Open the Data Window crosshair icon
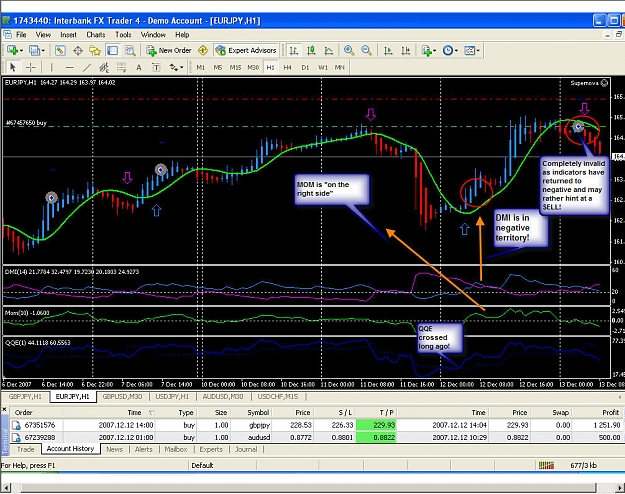The height and width of the screenshot is (494, 625). (x=78, y=51)
